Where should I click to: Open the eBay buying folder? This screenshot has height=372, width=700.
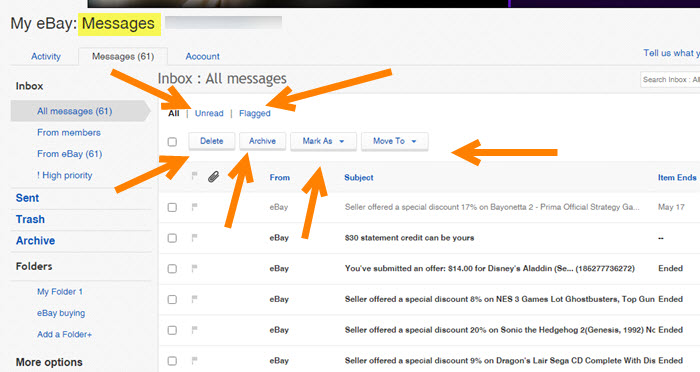coord(61,313)
